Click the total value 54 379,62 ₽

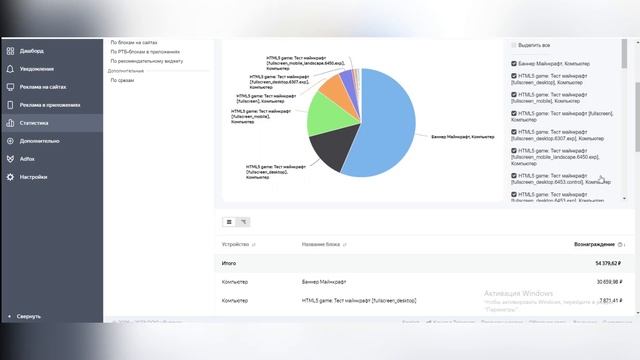pos(608,263)
